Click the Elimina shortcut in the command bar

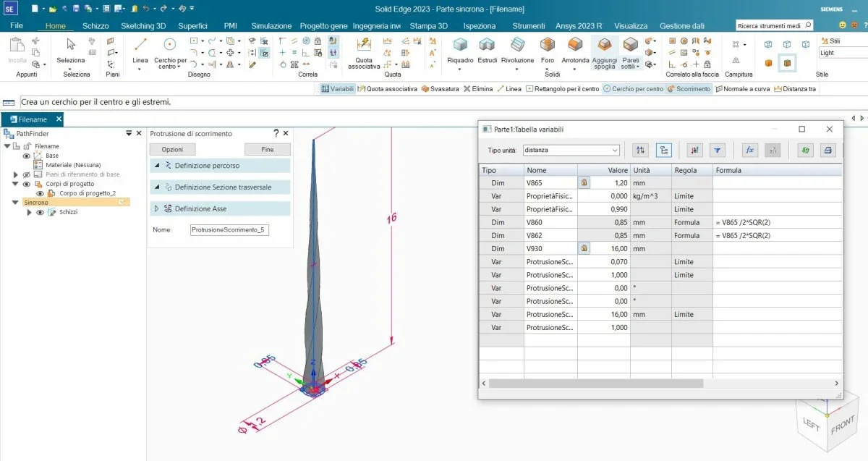477,89
